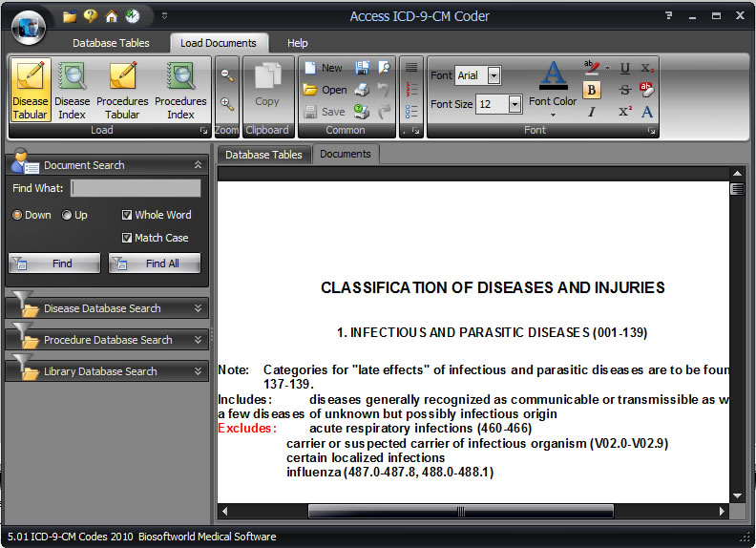Expand the Font Color dropdown arrow
Screen dimensions: 756x548
pos(553,115)
